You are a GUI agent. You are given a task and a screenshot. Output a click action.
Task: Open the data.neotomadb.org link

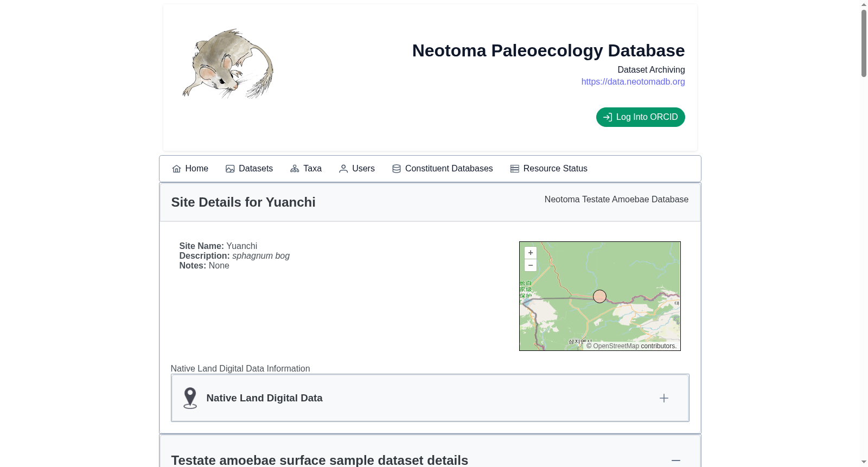pyautogui.click(x=633, y=82)
